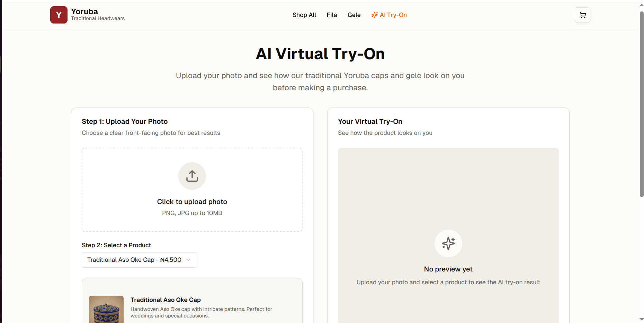Click the upload arrow icon
644x323 pixels.
coord(192,176)
